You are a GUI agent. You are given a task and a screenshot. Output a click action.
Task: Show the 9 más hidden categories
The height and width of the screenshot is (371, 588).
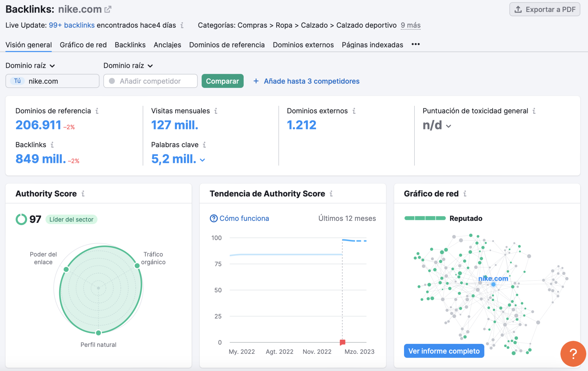410,25
